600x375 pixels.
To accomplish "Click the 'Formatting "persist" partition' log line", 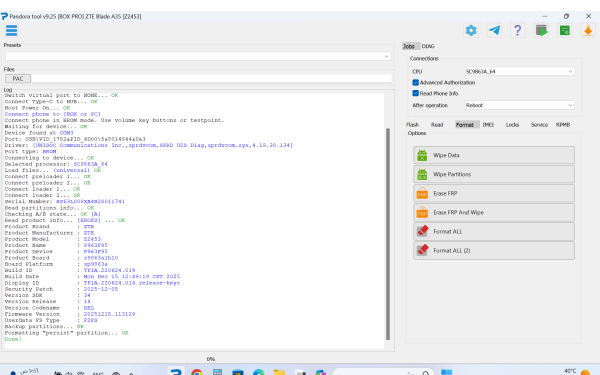I will [67, 333].
